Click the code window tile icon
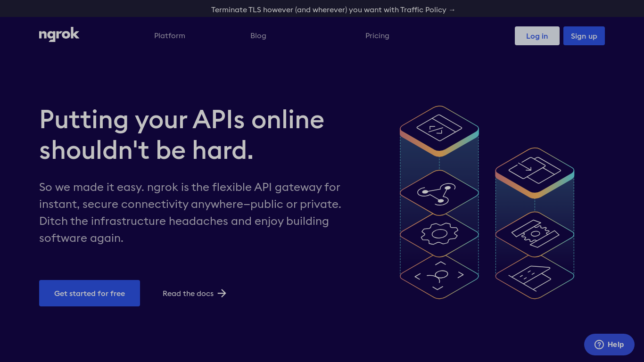 click(439, 128)
